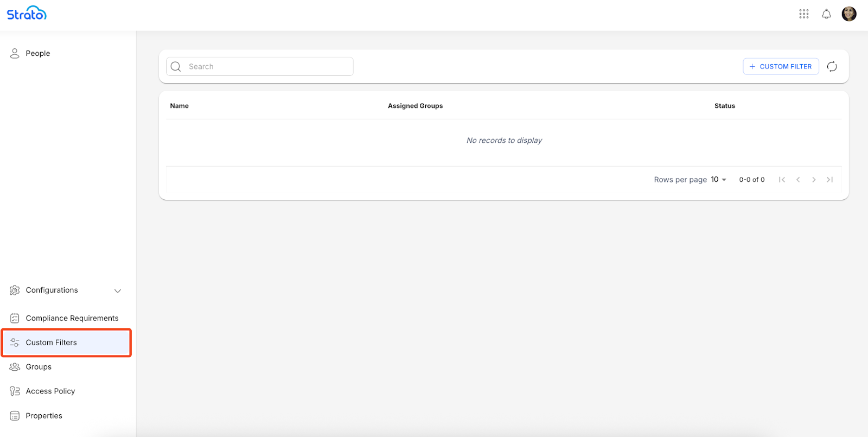This screenshot has width=868, height=437.
Task: Click the Strato logo
Action: click(27, 14)
